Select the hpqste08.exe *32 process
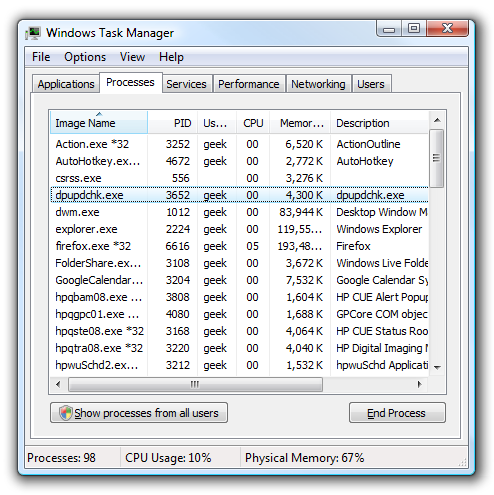This screenshot has height=495, width=494. click(x=239, y=331)
